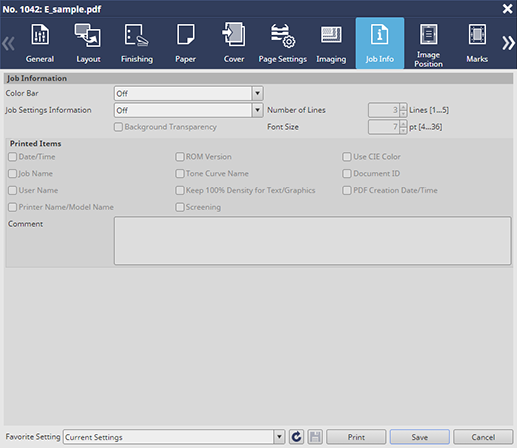The image size is (517, 448).
Task: Toggle the Use CIE Color checkbox
Action: coord(347,157)
